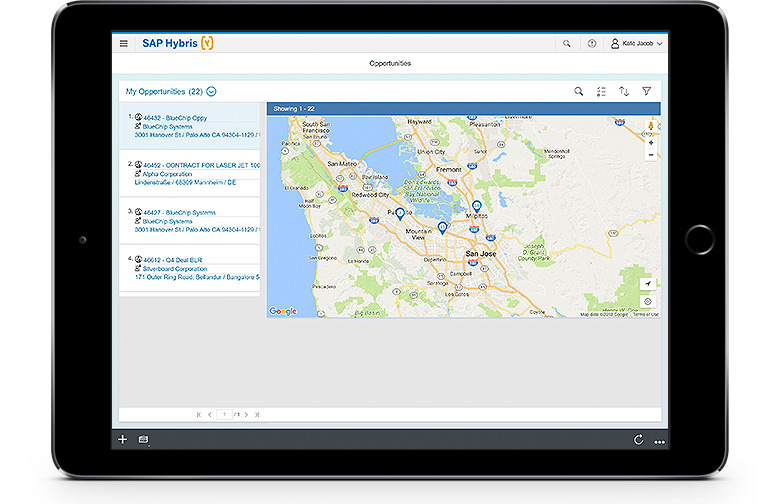780x504 pixels.
Task: Go to next page of results
Action: pos(246,414)
